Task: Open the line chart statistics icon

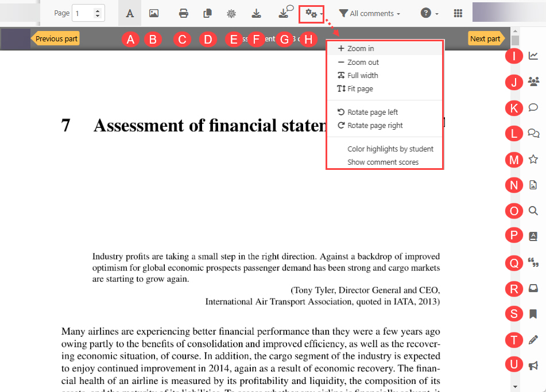Action: coord(533,55)
